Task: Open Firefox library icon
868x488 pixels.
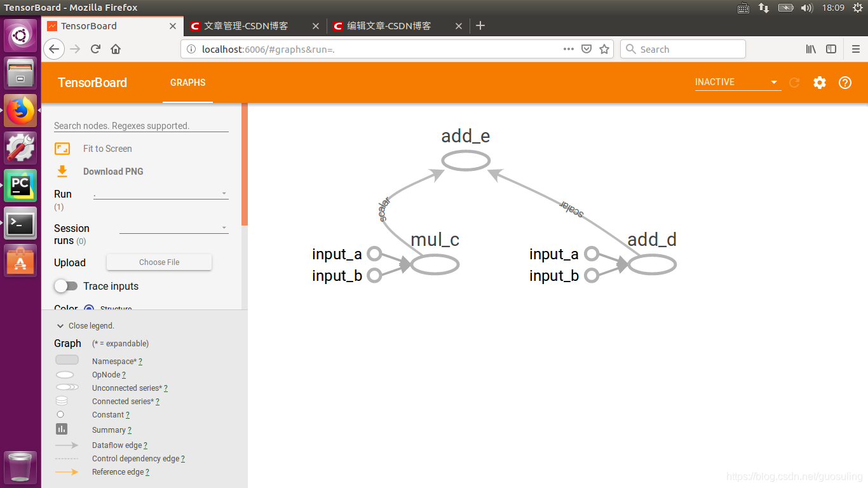Action: (811, 49)
